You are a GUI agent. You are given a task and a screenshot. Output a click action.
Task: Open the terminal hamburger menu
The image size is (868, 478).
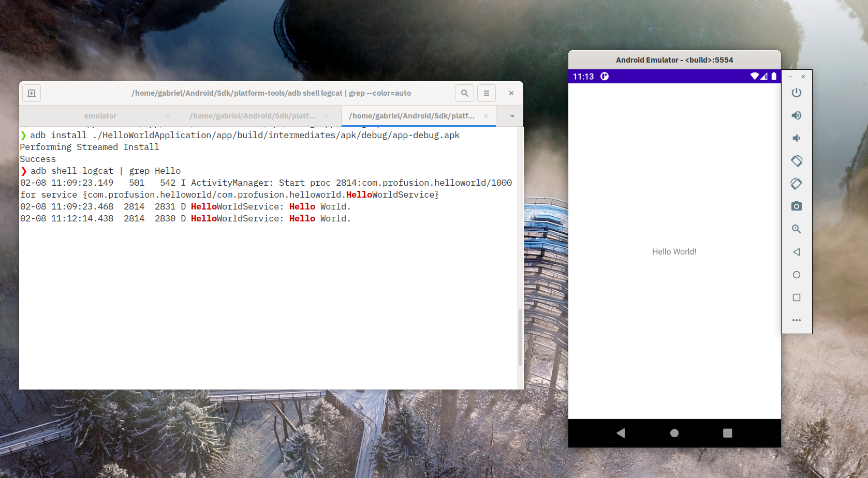point(487,93)
